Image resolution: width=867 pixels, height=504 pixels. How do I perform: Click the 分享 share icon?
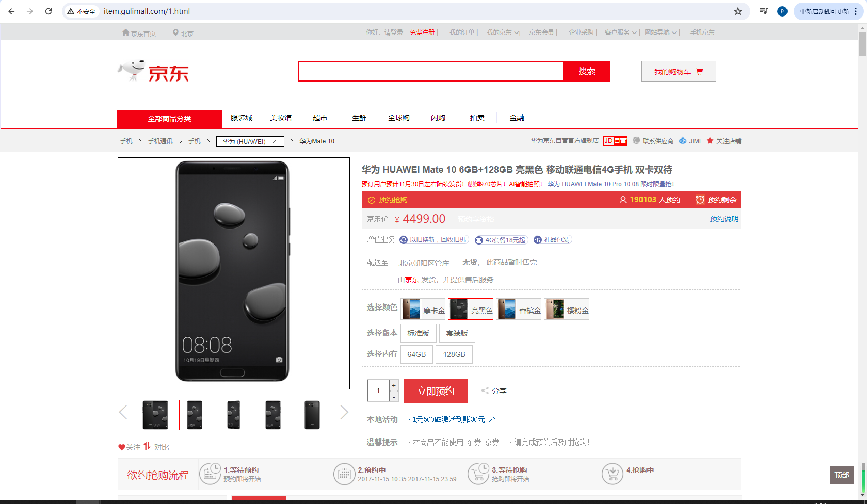tap(485, 391)
